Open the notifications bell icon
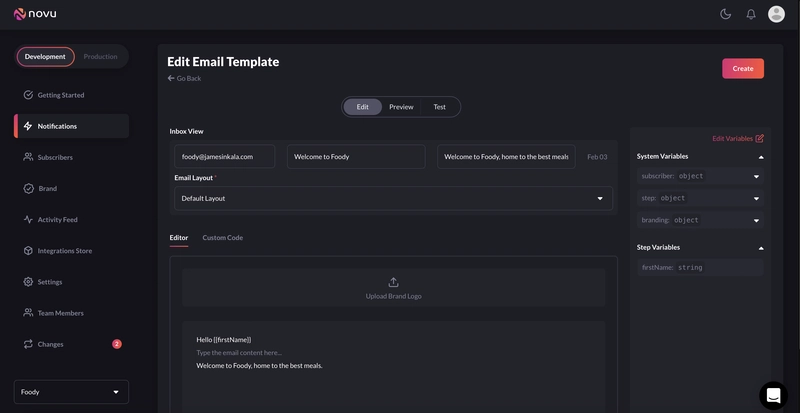800x413 pixels. coord(751,14)
